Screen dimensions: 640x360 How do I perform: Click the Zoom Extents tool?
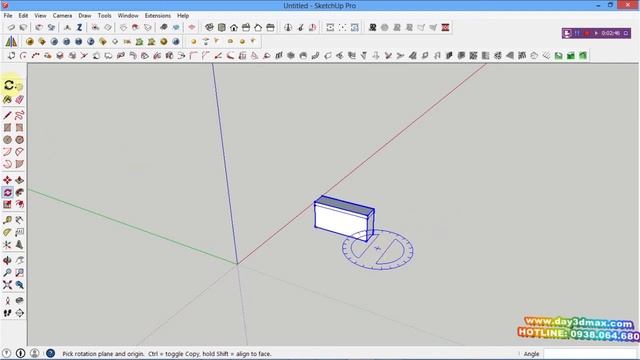(7, 285)
